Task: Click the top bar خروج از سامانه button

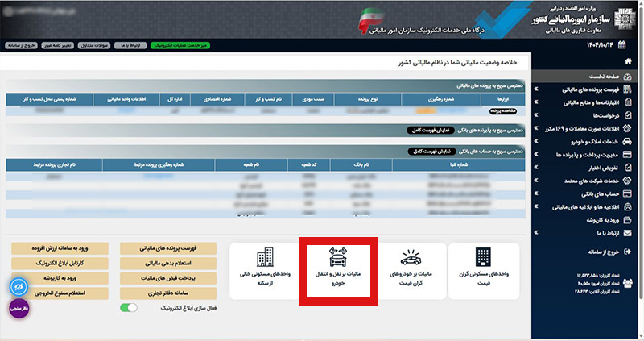Action: [22, 45]
